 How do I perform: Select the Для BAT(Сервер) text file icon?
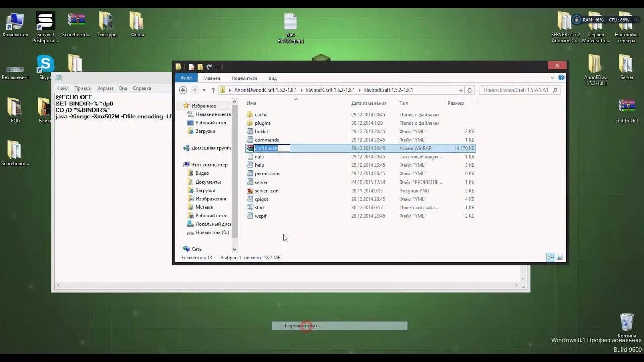coord(290,28)
